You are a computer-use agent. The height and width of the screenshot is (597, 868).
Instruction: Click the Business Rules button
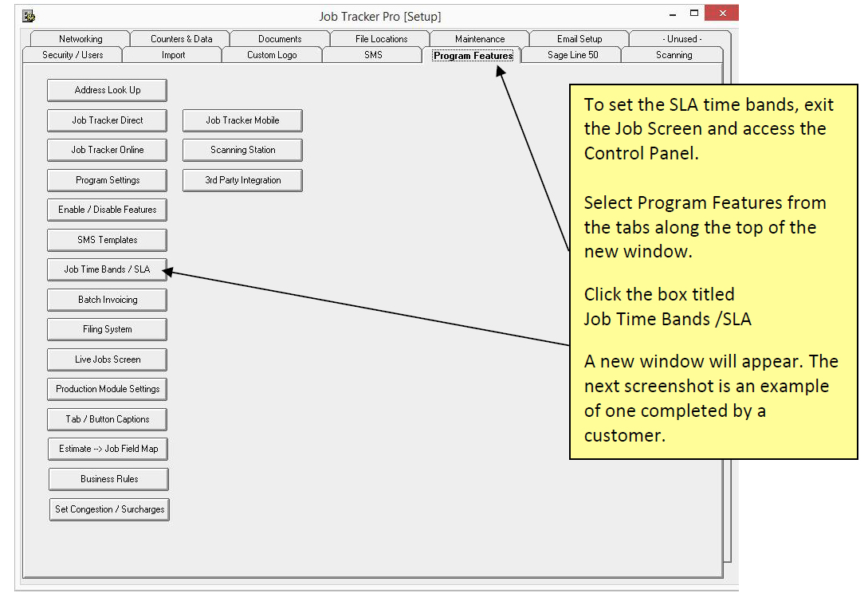[x=108, y=479]
